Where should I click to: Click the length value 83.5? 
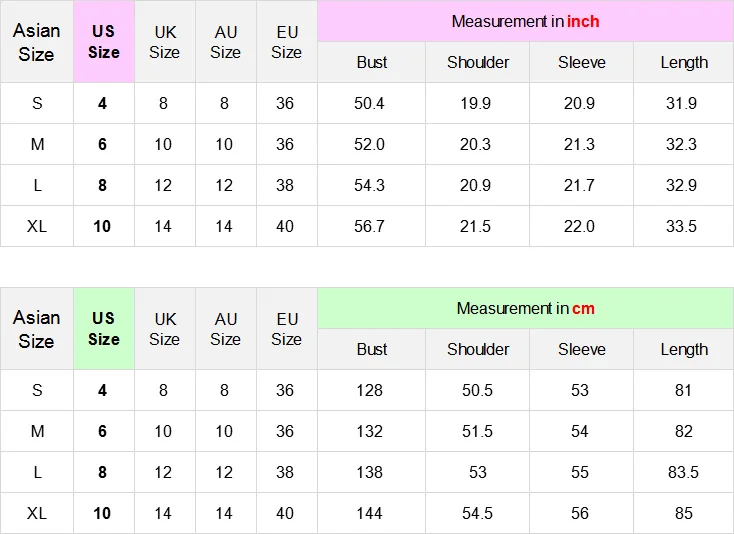(x=683, y=472)
